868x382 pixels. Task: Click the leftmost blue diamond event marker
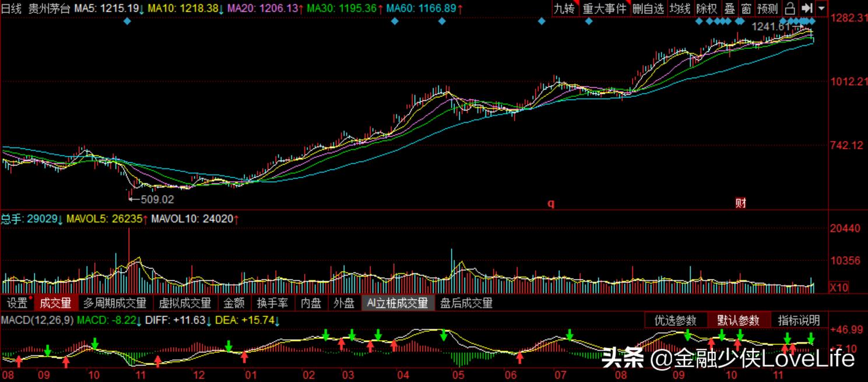(x=127, y=22)
